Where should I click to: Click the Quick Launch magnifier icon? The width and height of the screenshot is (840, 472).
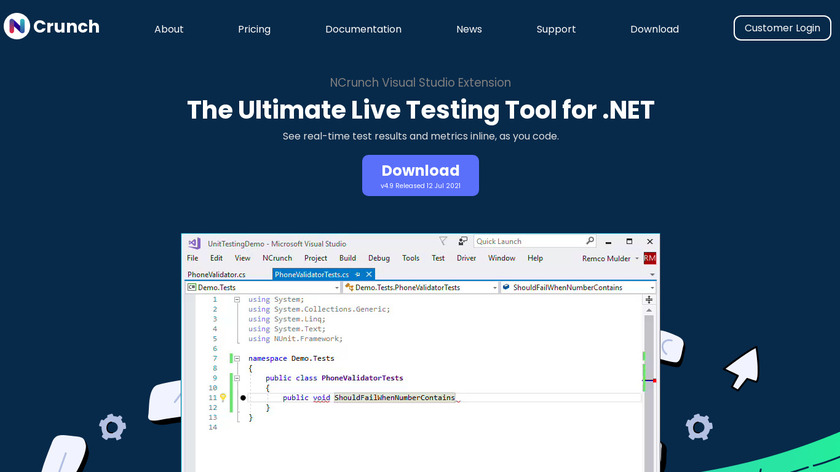[589, 241]
